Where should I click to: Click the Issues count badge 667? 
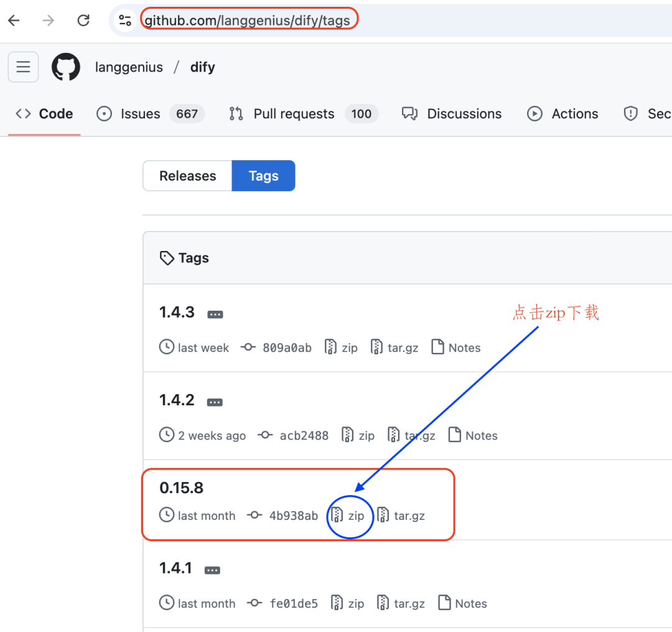[187, 113]
